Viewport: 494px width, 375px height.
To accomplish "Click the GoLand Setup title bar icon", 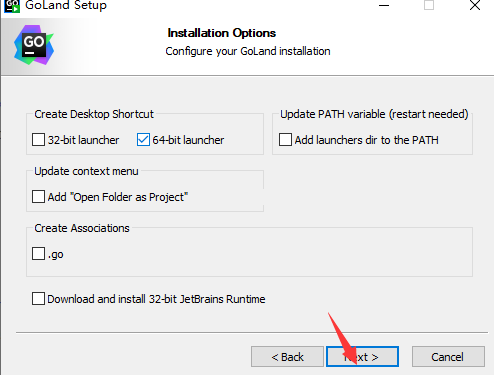I will coord(12,6).
